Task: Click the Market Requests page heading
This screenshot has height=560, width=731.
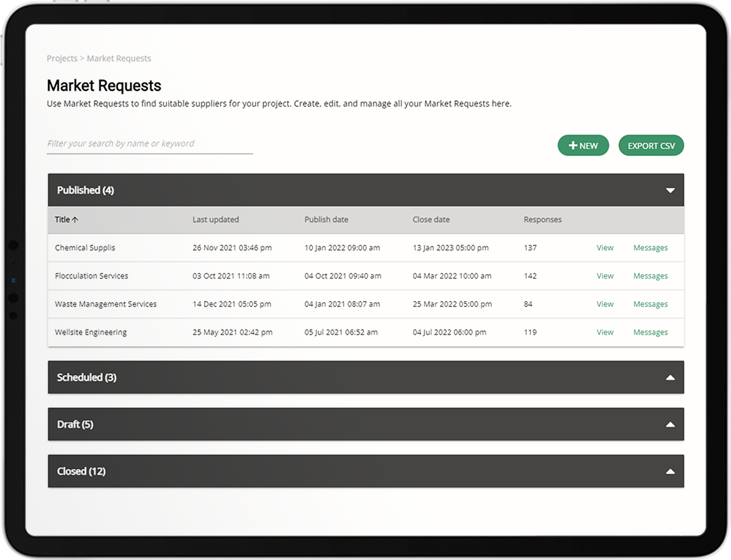Action: [x=104, y=86]
